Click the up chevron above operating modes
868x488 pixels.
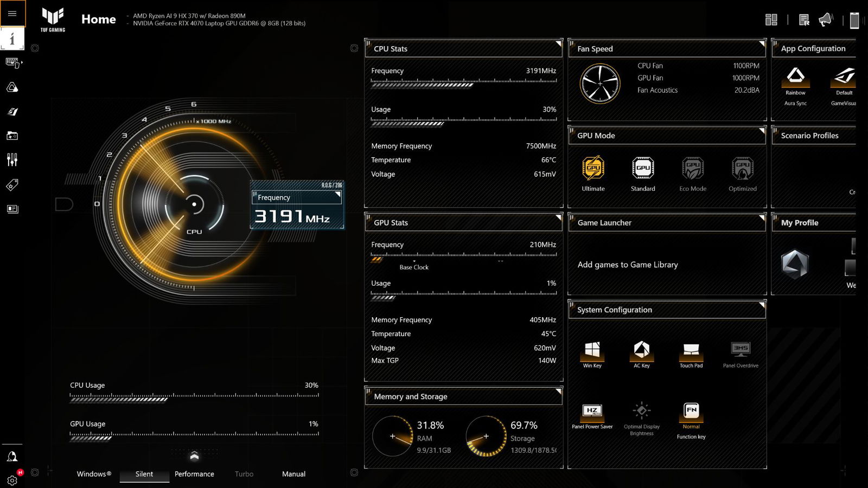point(194,455)
